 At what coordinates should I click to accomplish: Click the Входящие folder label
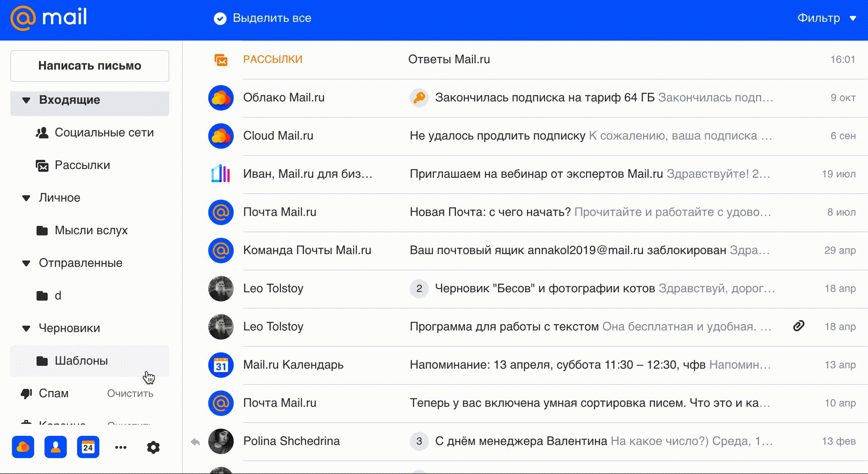point(70,100)
